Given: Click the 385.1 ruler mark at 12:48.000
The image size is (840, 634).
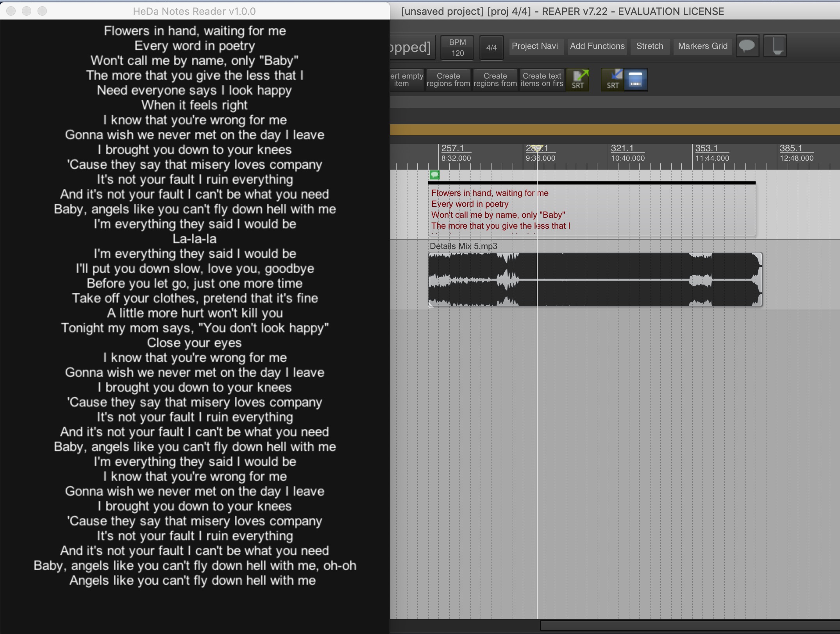Looking at the screenshot, I should pos(796,153).
